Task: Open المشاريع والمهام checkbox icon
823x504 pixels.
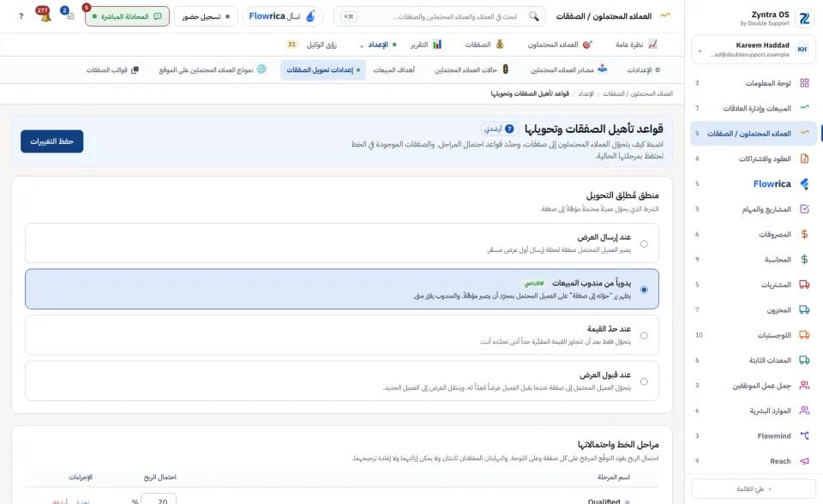Action: (804, 209)
